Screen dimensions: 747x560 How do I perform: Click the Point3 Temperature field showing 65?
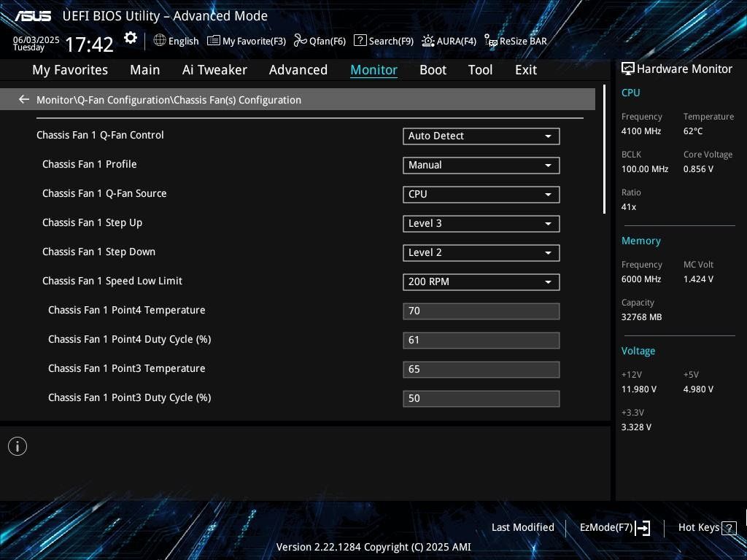(481, 370)
